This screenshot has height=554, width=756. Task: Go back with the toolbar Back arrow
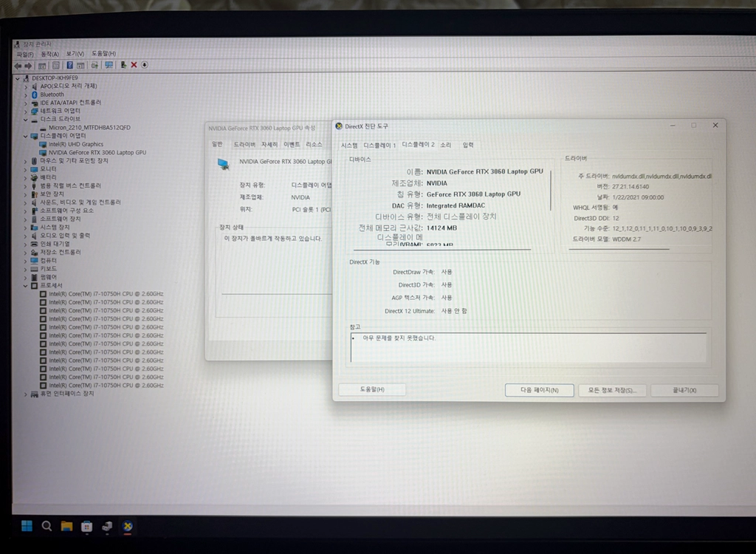tap(18, 66)
